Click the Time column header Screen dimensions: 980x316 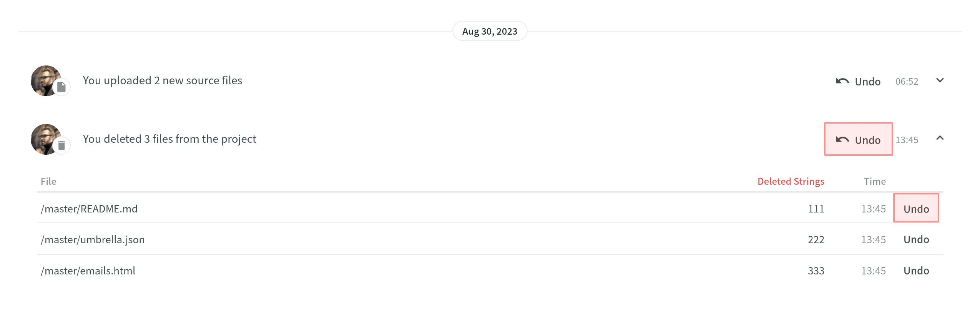tap(874, 181)
